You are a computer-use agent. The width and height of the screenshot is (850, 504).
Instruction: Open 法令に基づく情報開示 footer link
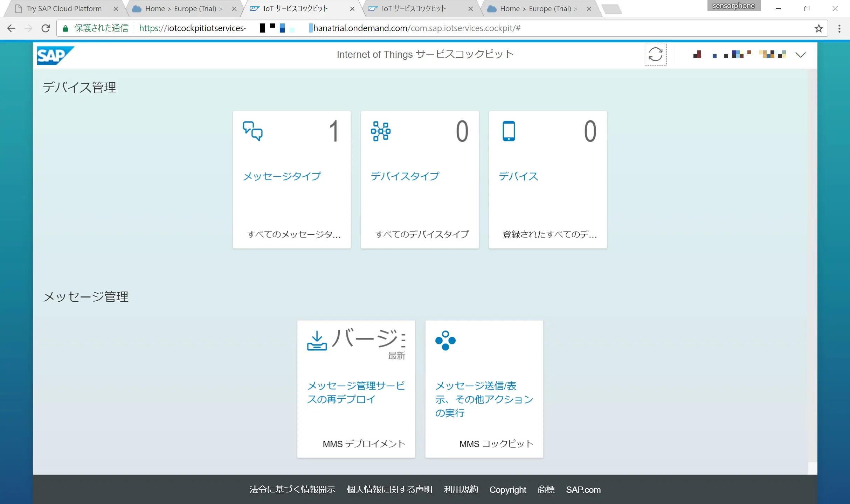pos(292,489)
